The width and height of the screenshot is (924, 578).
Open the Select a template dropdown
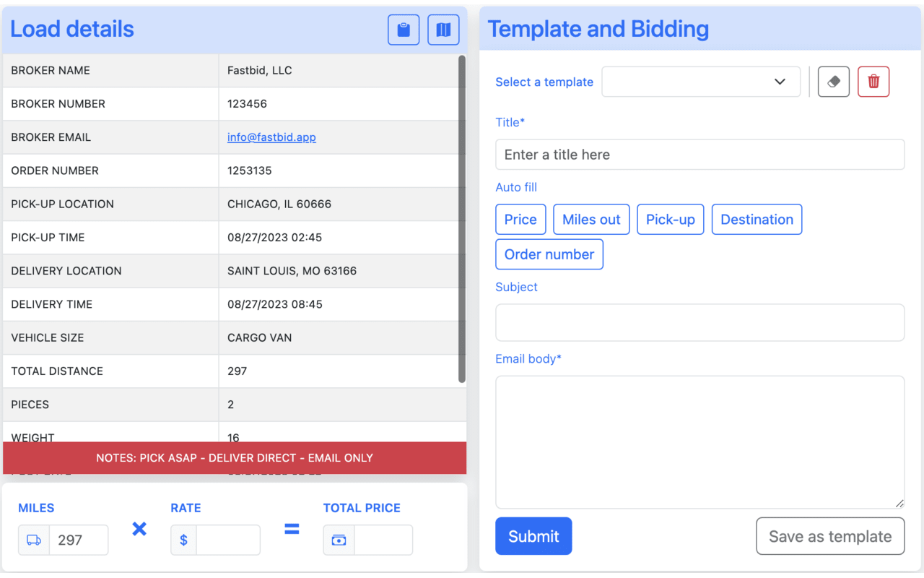(700, 81)
